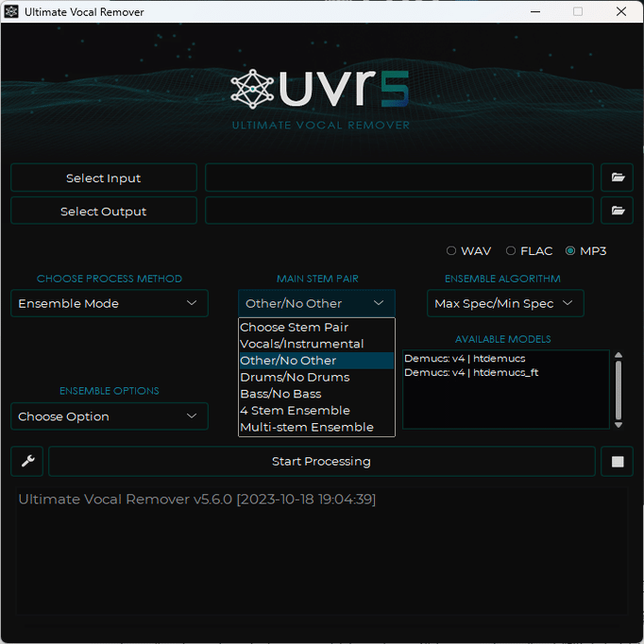Select WAV output format
The width and height of the screenshot is (644, 644).
pyautogui.click(x=468, y=251)
